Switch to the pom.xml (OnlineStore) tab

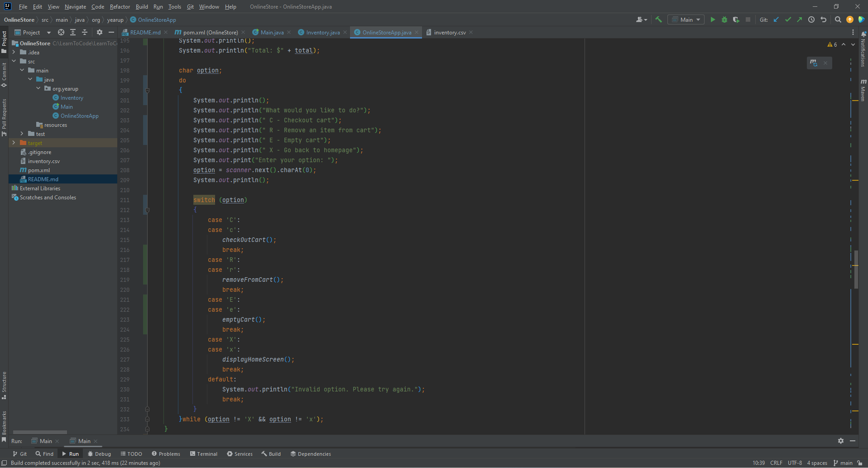pyautogui.click(x=211, y=32)
